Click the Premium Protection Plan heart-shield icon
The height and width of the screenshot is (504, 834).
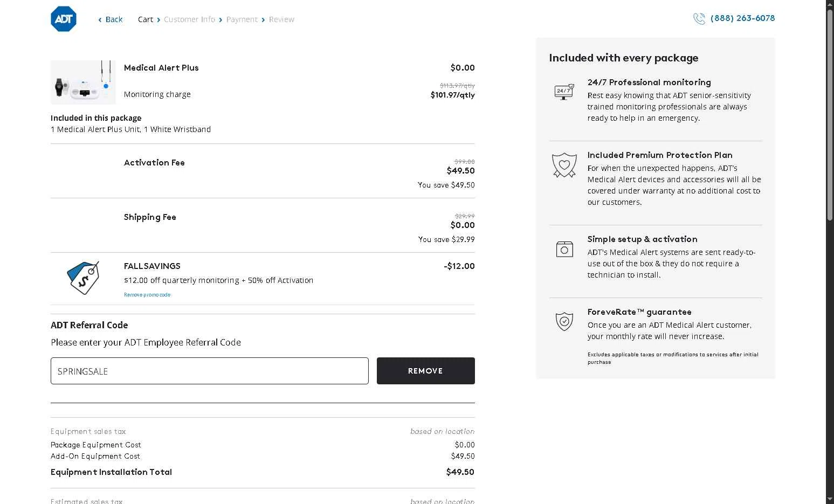click(x=564, y=165)
